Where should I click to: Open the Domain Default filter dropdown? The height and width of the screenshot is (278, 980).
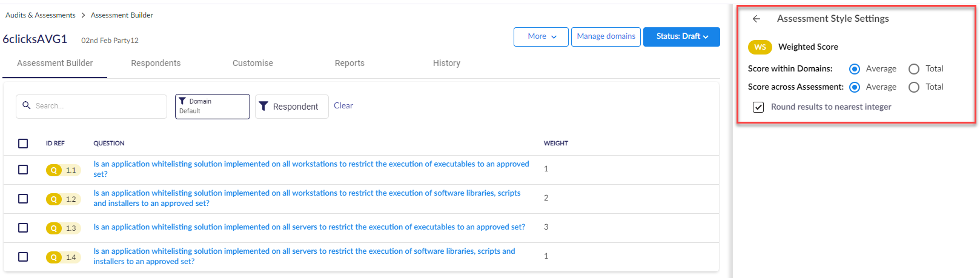pos(212,107)
